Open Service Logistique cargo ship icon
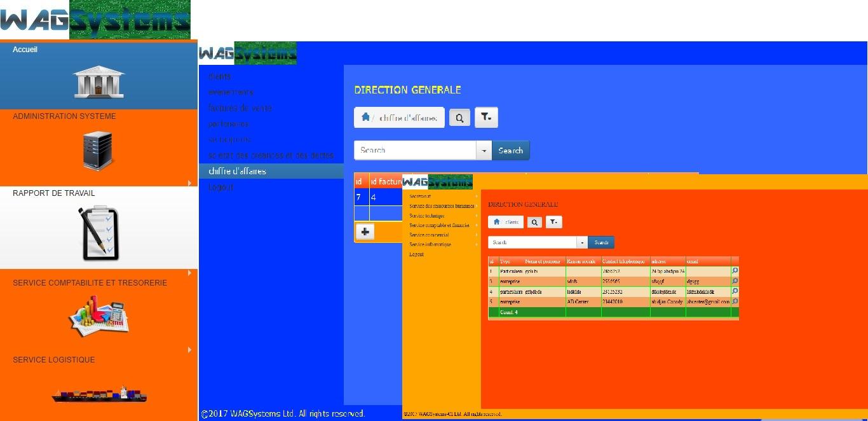 pos(99,394)
